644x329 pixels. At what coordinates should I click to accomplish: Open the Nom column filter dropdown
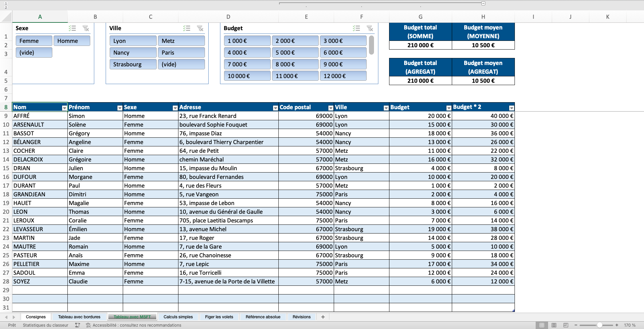(64, 108)
